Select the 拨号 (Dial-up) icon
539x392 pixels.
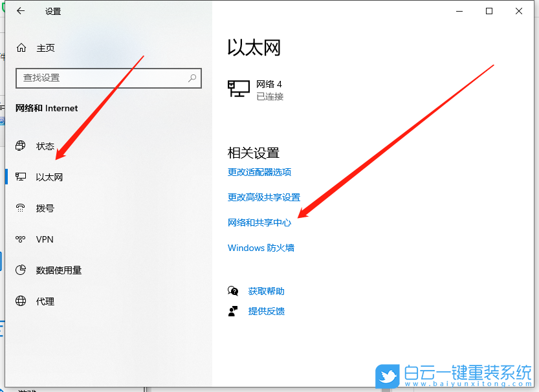[x=21, y=208]
